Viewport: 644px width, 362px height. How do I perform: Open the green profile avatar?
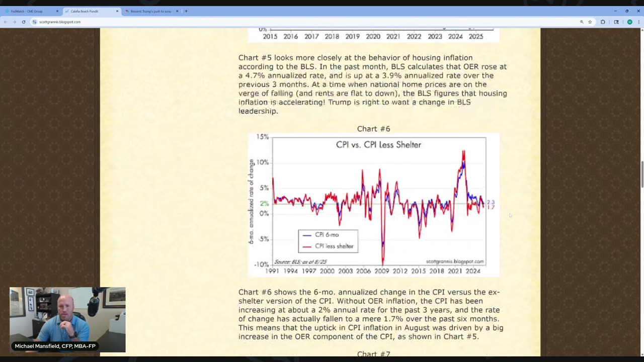(629, 22)
